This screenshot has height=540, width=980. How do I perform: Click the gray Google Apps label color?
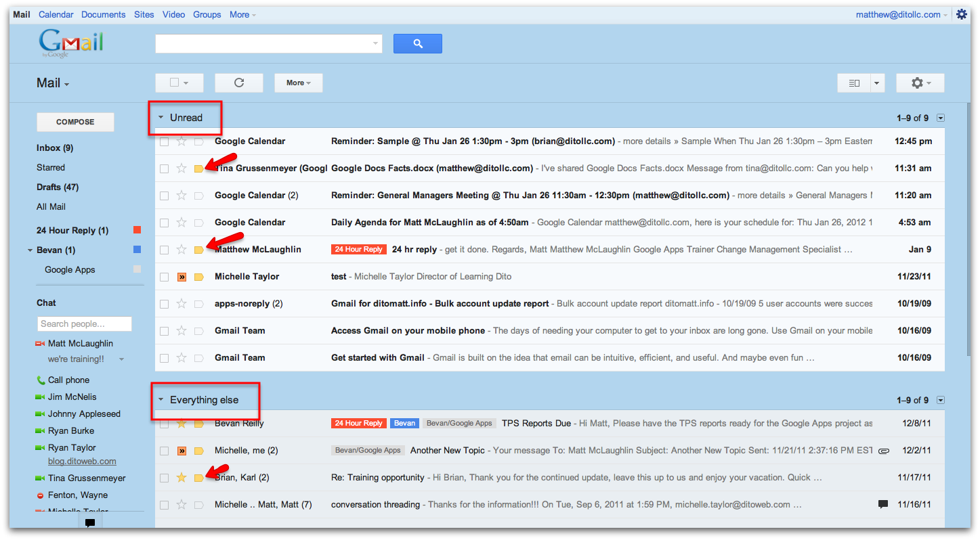coord(137,269)
